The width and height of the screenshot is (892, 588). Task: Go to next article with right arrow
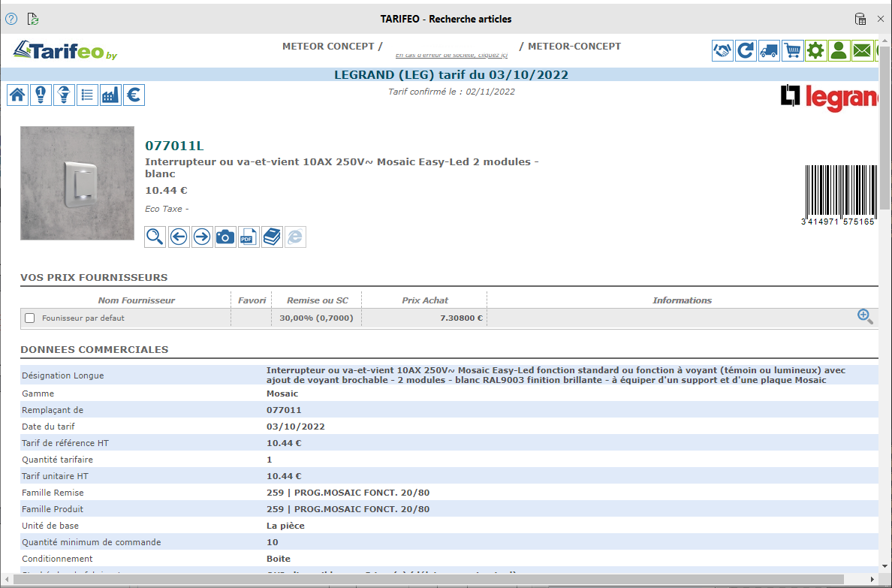202,237
